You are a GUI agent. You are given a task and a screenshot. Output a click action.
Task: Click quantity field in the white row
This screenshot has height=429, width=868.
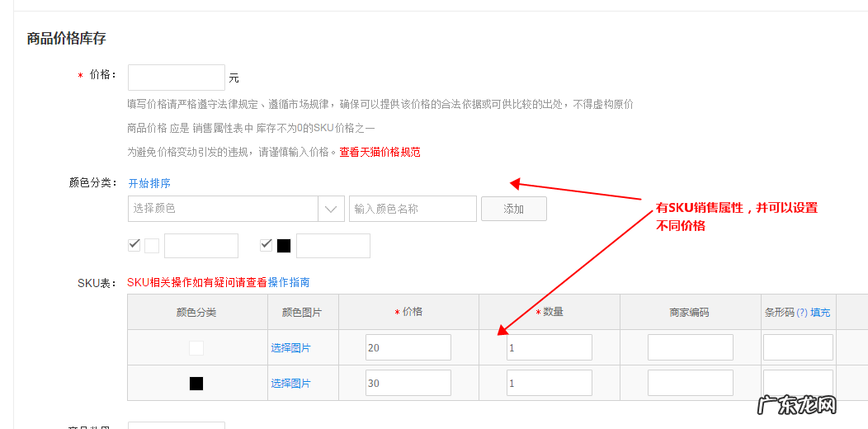(549, 347)
